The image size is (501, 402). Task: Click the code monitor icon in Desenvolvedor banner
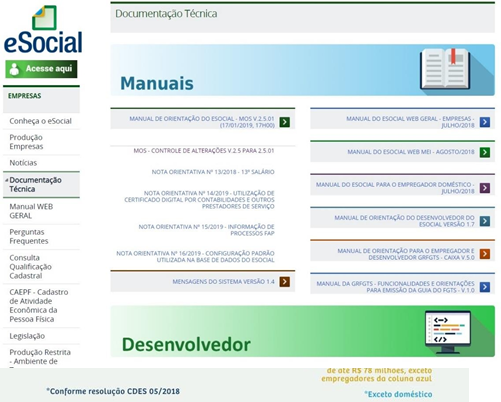pyautogui.click(x=448, y=332)
